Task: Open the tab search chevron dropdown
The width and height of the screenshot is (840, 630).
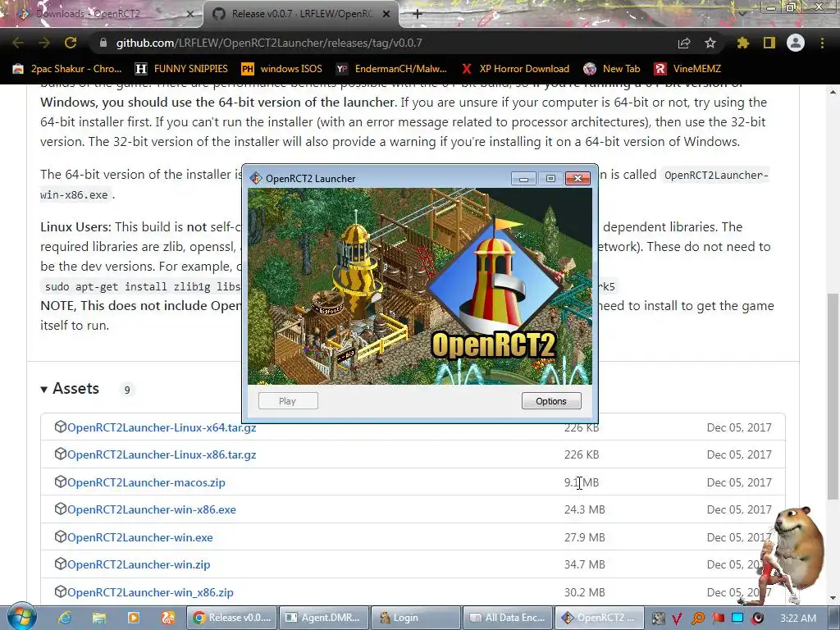Action: click(742, 13)
